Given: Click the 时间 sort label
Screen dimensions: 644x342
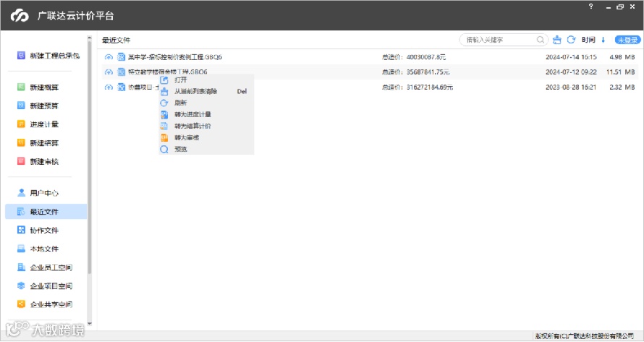Looking at the screenshot, I should click(588, 40).
